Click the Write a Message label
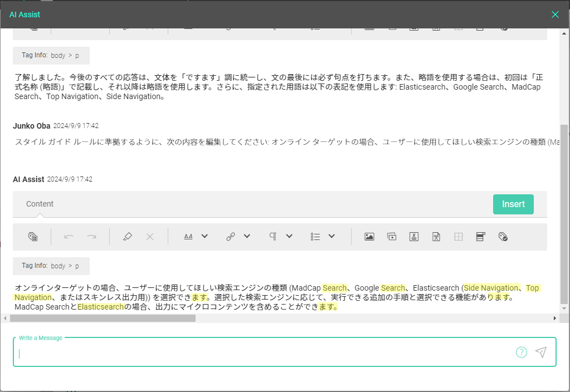The image size is (570, 392). pos(41,338)
